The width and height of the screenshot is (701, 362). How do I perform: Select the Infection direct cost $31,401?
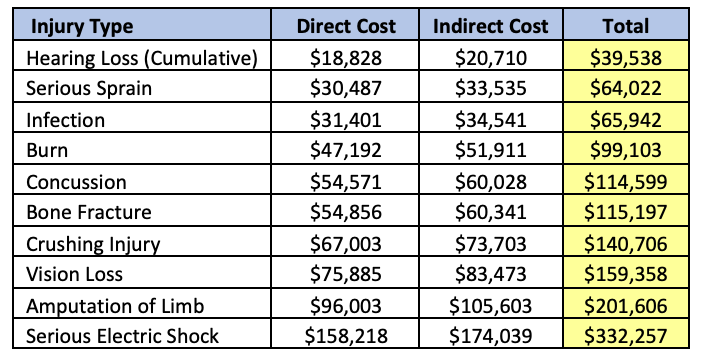point(345,117)
